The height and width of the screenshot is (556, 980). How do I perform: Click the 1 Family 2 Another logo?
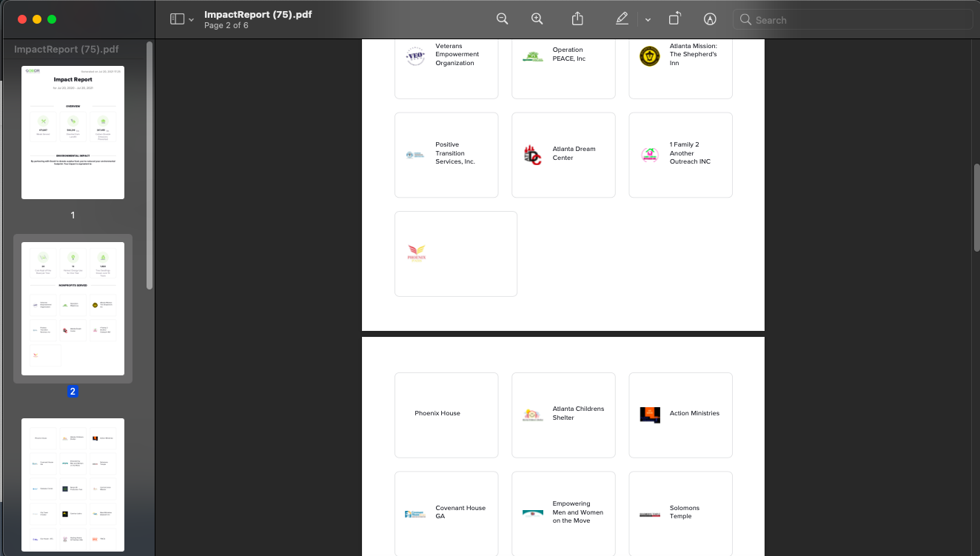pyautogui.click(x=649, y=155)
